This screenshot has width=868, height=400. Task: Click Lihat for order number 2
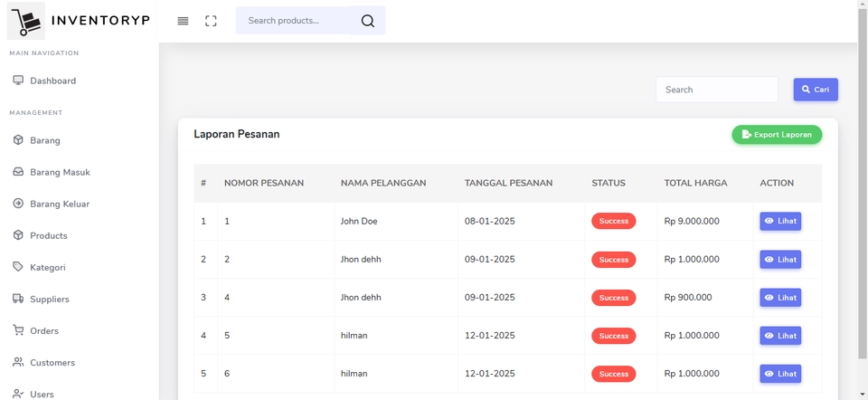[780, 260]
